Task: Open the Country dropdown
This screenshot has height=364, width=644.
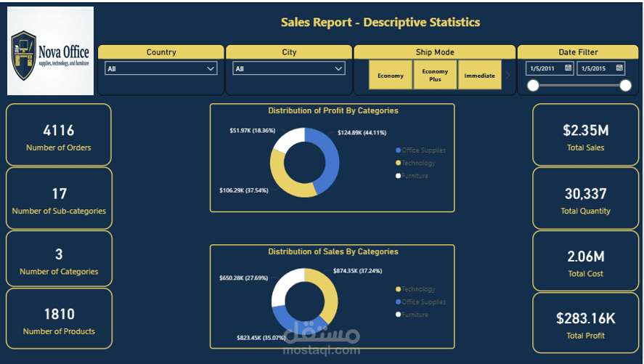Action: coord(161,68)
